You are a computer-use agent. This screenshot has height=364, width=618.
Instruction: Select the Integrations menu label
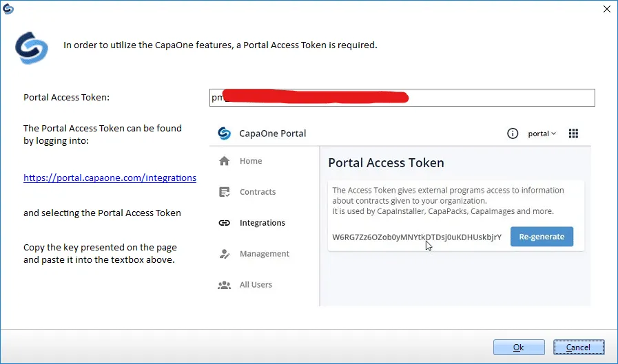tap(262, 223)
